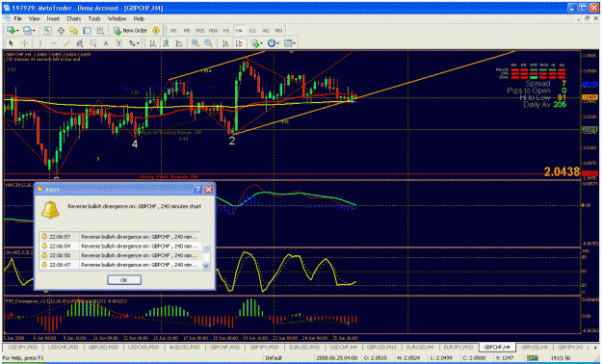This screenshot has height=364, width=602.
Task: Click the arrows objects icon
Action: click(132, 43)
